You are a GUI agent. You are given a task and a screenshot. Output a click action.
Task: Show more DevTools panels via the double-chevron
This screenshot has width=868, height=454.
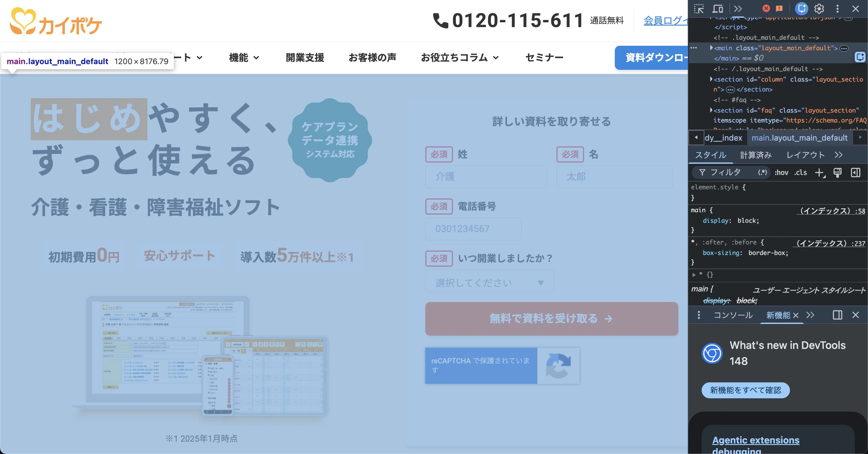click(738, 8)
